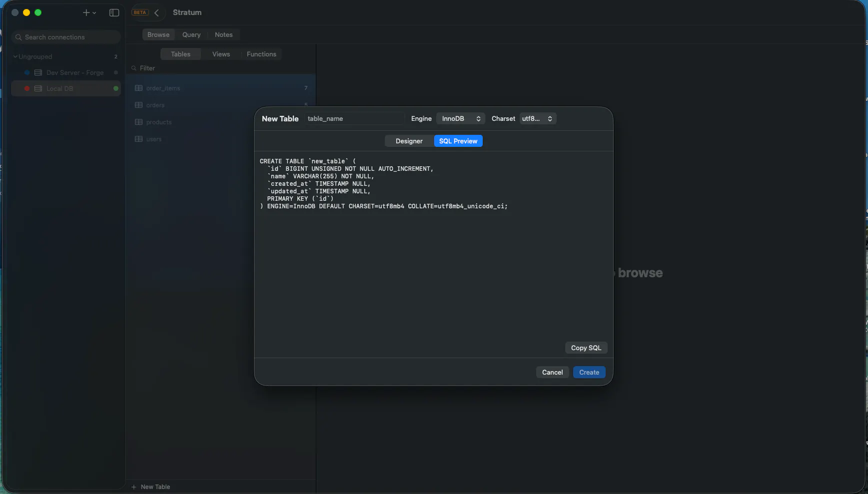Open the products table
Image resolution: width=868 pixels, height=494 pixels.
221,122
